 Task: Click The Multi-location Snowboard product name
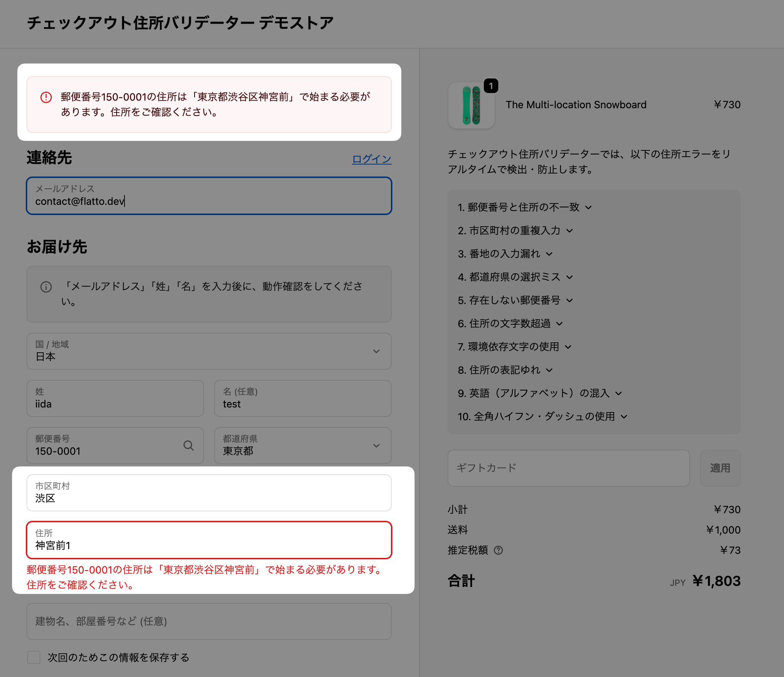tap(576, 105)
